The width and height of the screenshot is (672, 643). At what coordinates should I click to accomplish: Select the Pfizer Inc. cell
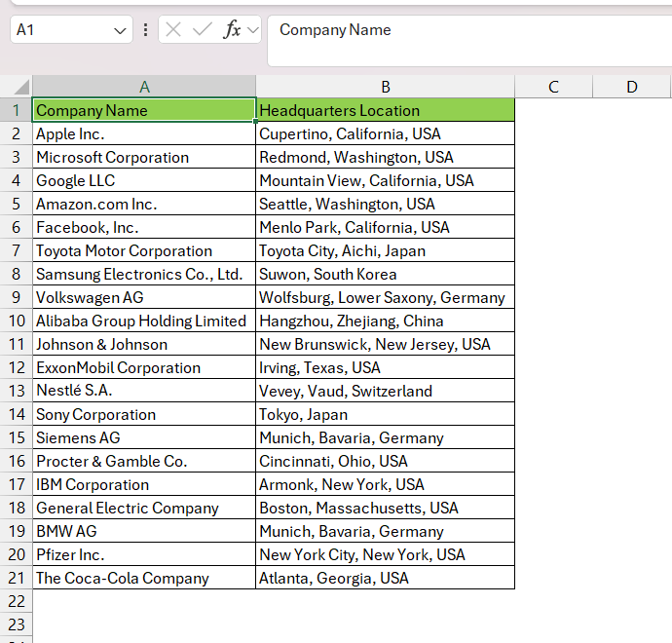click(144, 554)
